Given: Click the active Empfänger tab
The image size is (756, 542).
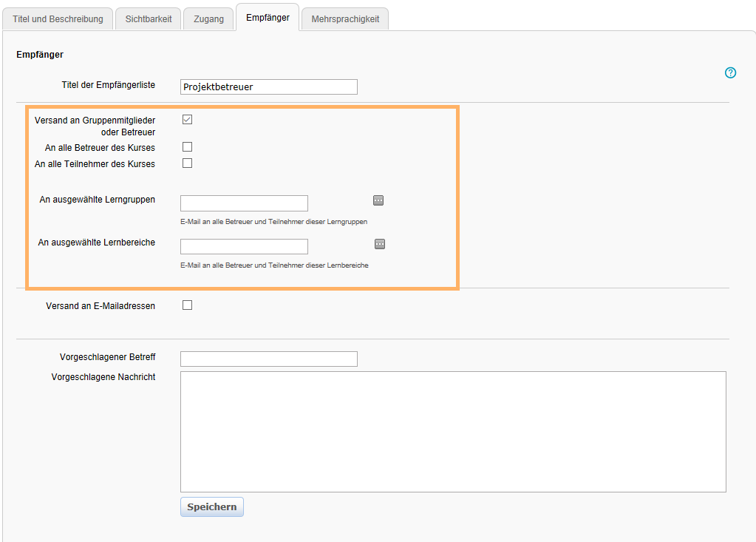Looking at the screenshot, I should click(x=268, y=18).
